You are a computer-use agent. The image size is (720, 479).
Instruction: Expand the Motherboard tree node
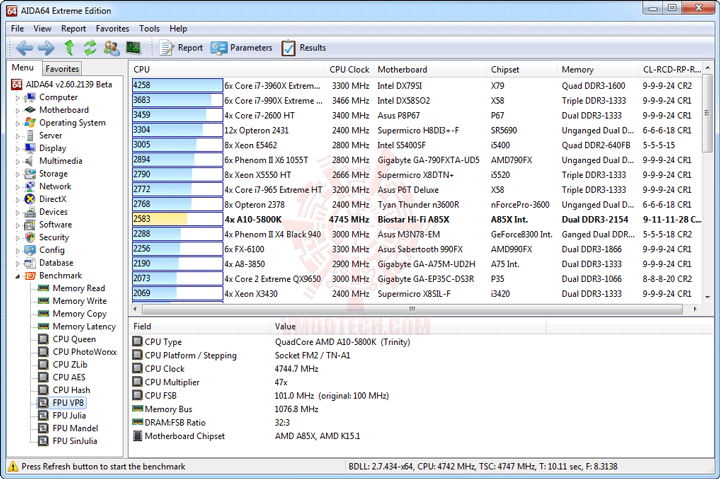[x=18, y=110]
